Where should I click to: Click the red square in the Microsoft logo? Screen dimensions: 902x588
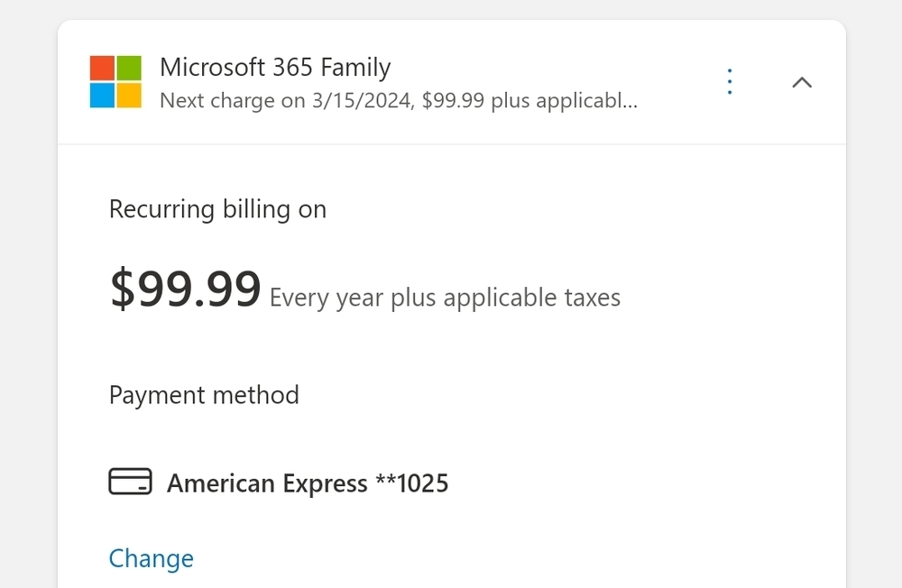102,66
